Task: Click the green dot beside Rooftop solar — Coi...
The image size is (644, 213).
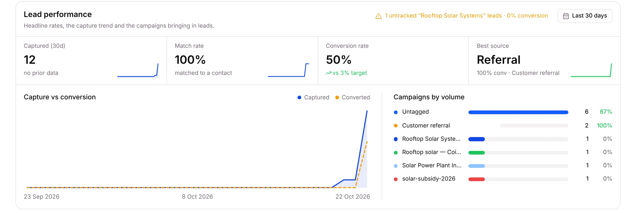Action: click(x=396, y=152)
